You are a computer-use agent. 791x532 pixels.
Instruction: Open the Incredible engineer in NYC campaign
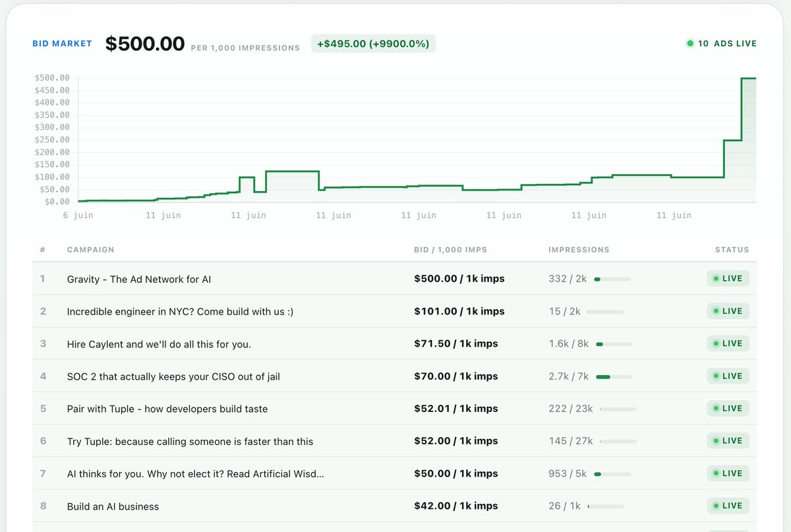coord(180,311)
